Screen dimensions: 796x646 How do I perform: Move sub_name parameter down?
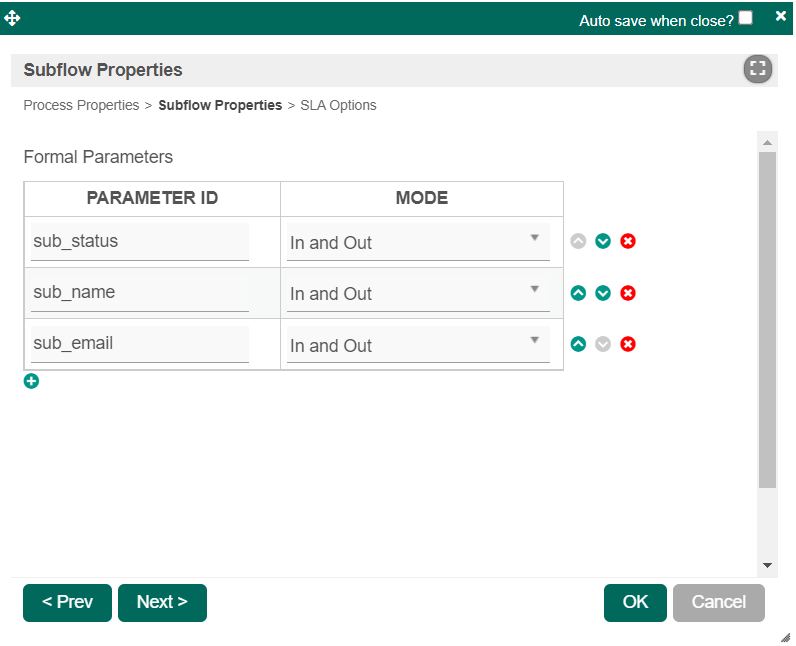pos(603,293)
